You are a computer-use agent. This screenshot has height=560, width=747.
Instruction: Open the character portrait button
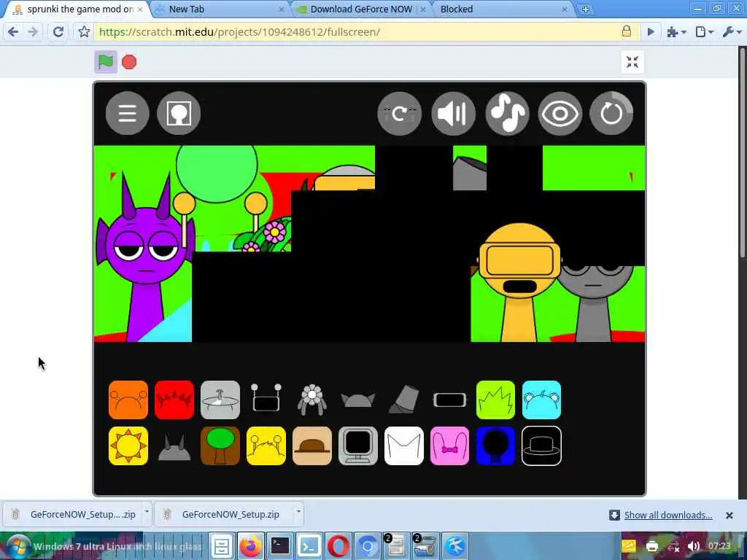tap(179, 113)
